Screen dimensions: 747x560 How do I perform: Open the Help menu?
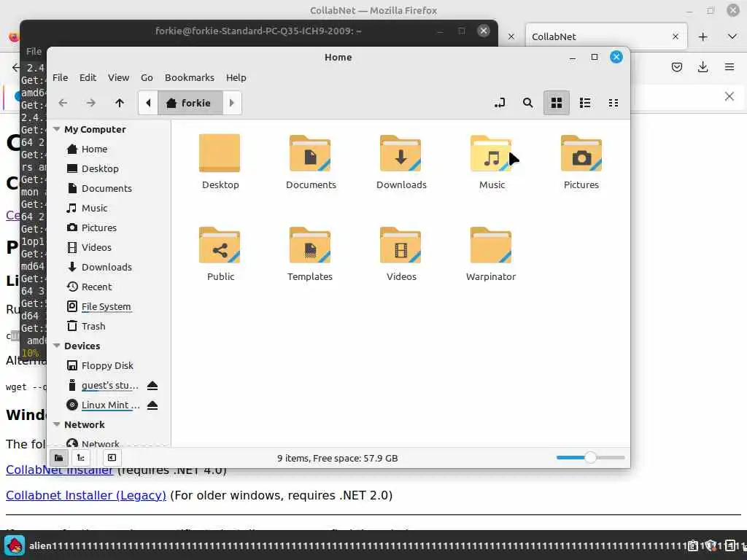point(236,77)
